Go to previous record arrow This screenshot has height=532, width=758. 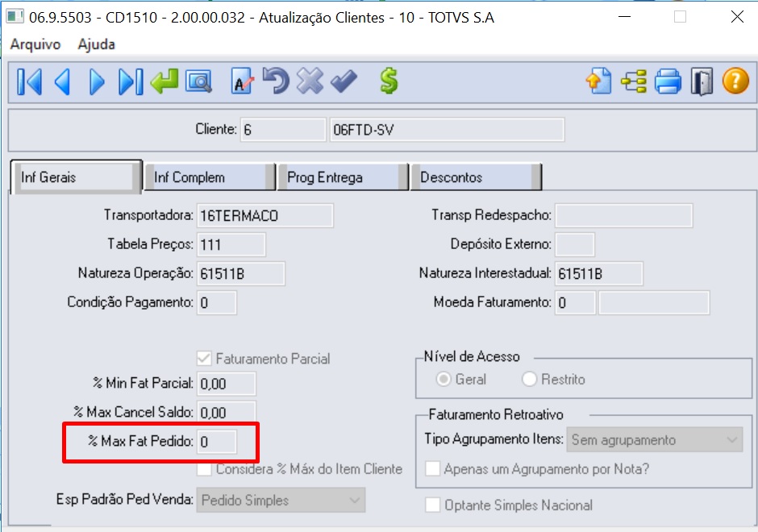63,81
